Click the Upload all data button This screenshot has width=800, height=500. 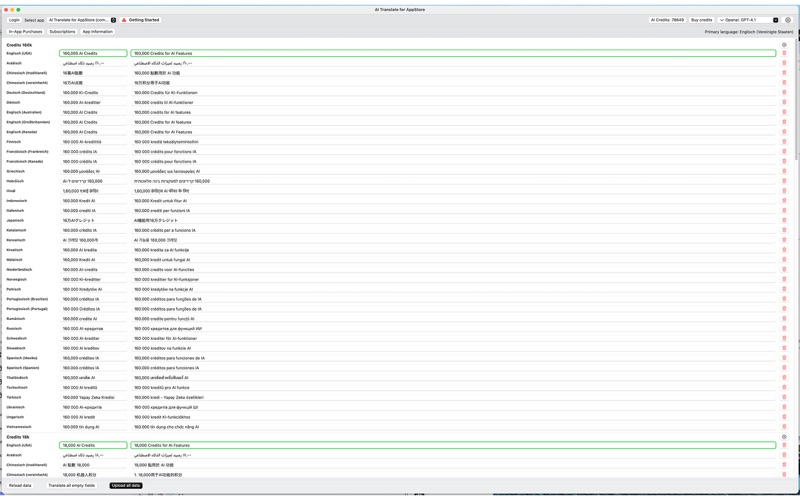[126, 485]
